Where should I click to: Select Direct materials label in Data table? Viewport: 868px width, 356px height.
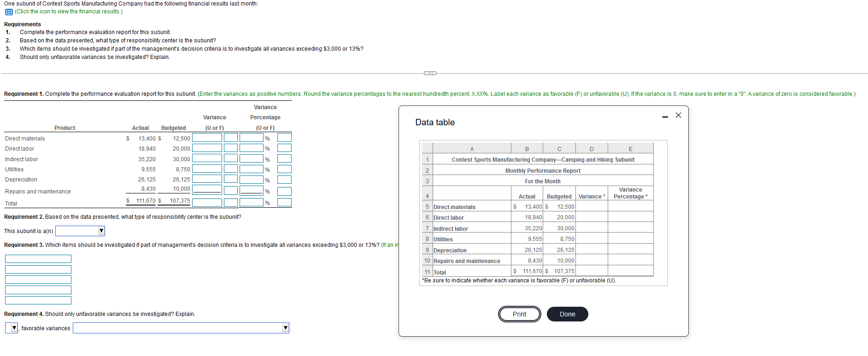(454, 207)
